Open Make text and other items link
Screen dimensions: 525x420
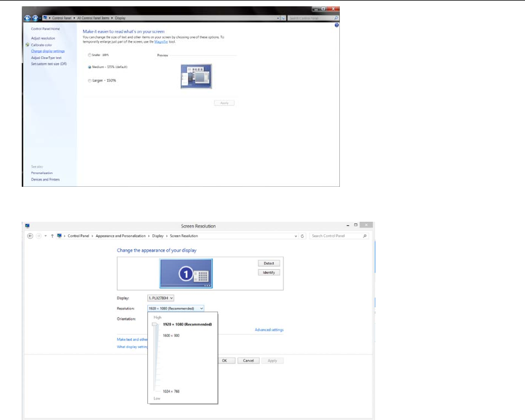[132, 339]
